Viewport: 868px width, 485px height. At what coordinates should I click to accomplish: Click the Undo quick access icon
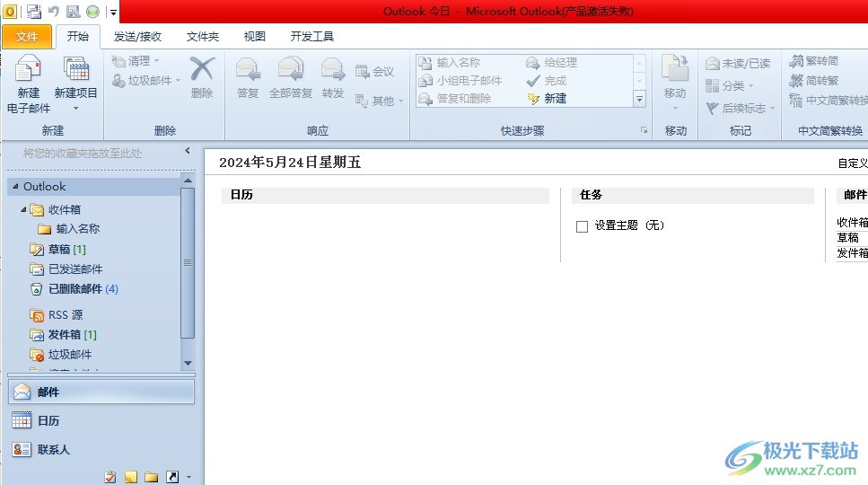point(54,11)
